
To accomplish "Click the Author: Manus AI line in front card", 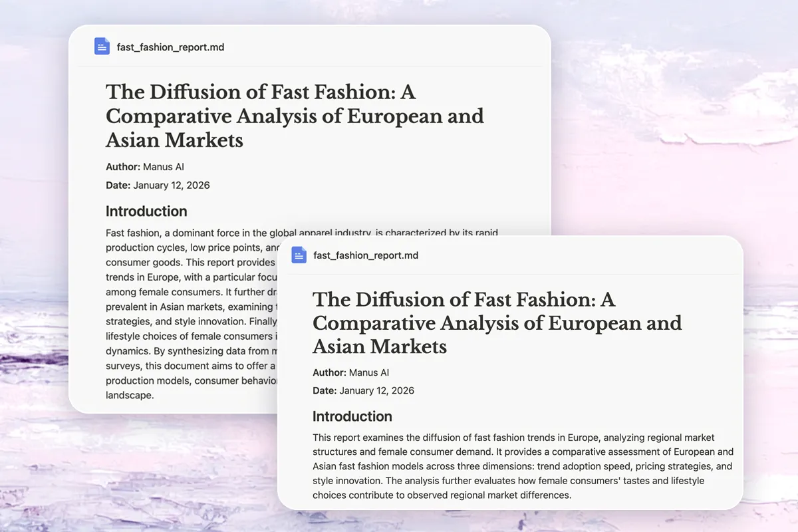I will pyautogui.click(x=352, y=372).
